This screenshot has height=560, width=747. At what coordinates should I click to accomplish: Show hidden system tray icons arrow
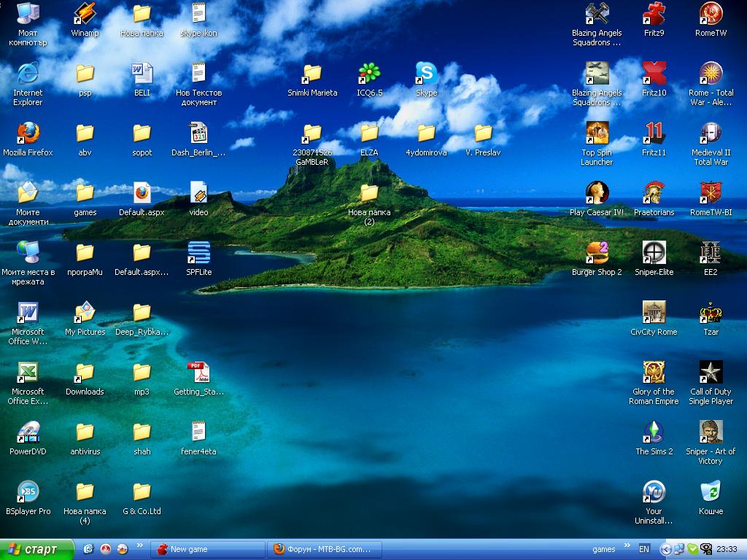665,549
